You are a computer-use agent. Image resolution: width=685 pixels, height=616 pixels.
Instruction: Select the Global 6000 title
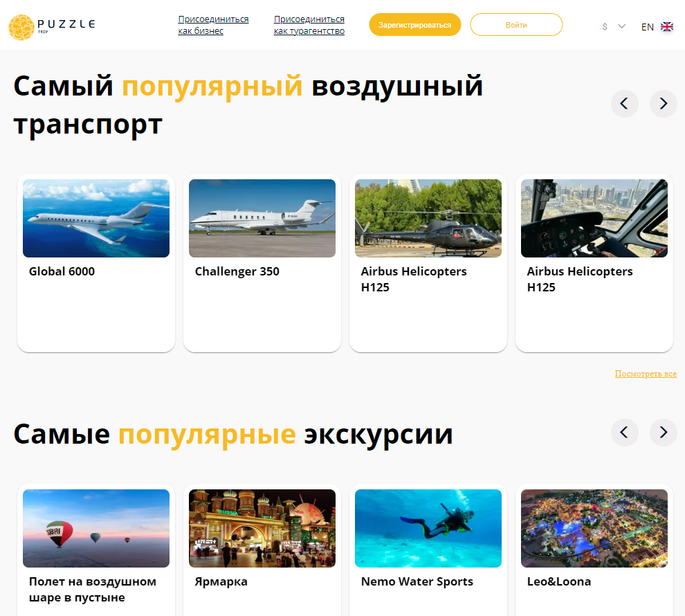click(62, 271)
